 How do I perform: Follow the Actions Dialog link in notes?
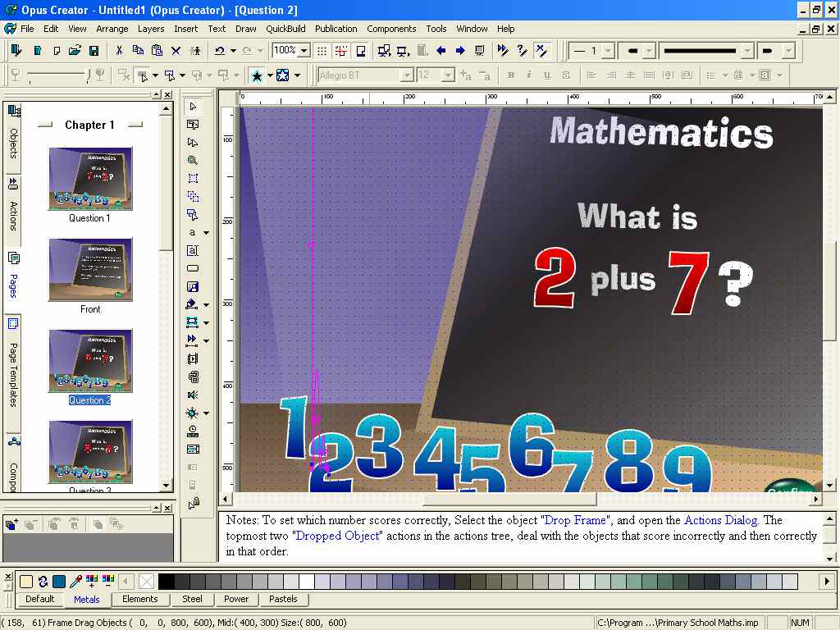(721, 520)
